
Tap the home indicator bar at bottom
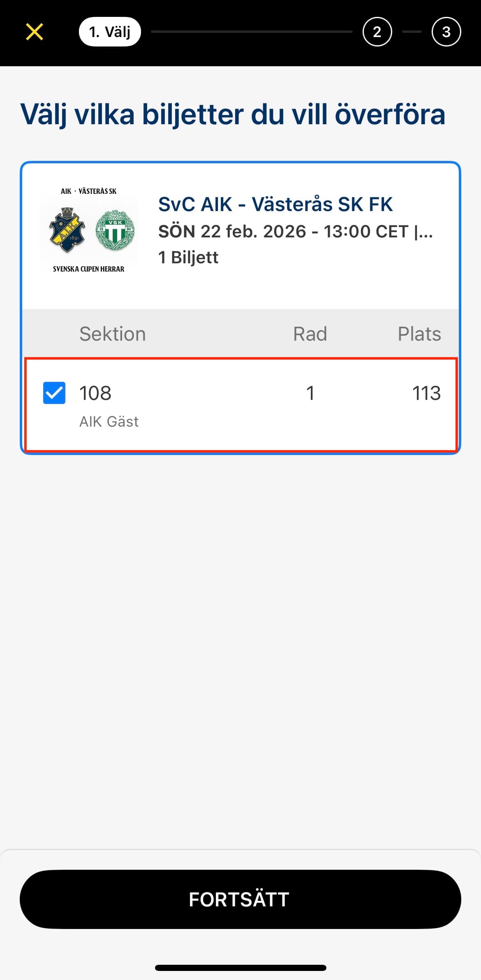pos(240,968)
